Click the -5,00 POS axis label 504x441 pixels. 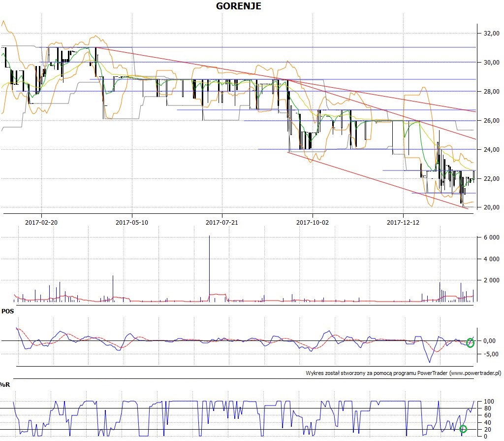coord(491,354)
